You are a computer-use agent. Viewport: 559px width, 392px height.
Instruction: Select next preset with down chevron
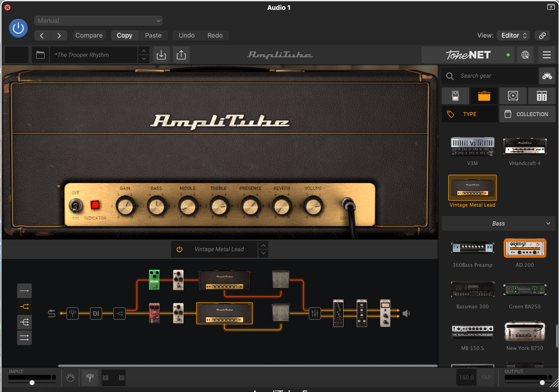[144, 59]
